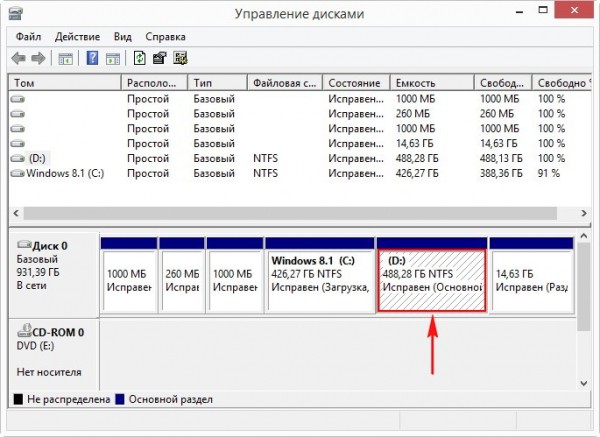Click the Диск 0 disk label panel
The height and width of the screenshot is (437, 600).
pyautogui.click(x=54, y=275)
